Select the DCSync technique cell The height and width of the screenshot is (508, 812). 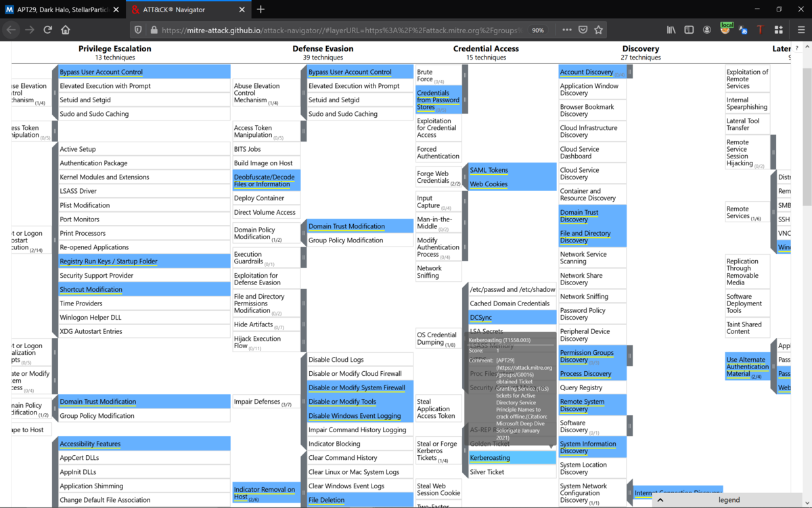tap(512, 318)
